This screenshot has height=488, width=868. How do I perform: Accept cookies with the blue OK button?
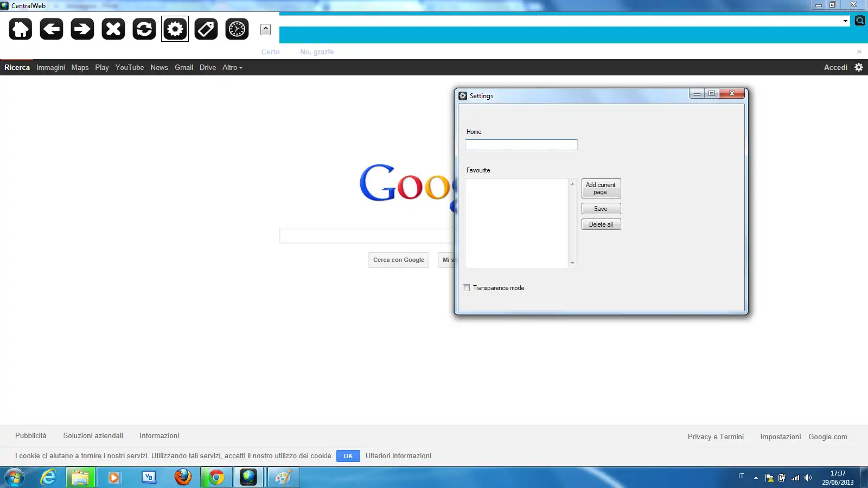click(348, 456)
